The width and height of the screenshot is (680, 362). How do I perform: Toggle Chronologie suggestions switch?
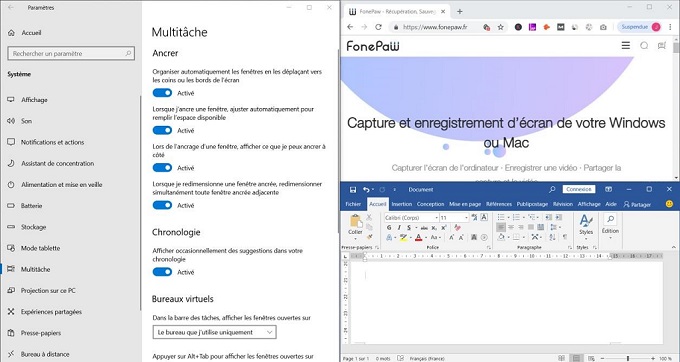(x=162, y=272)
